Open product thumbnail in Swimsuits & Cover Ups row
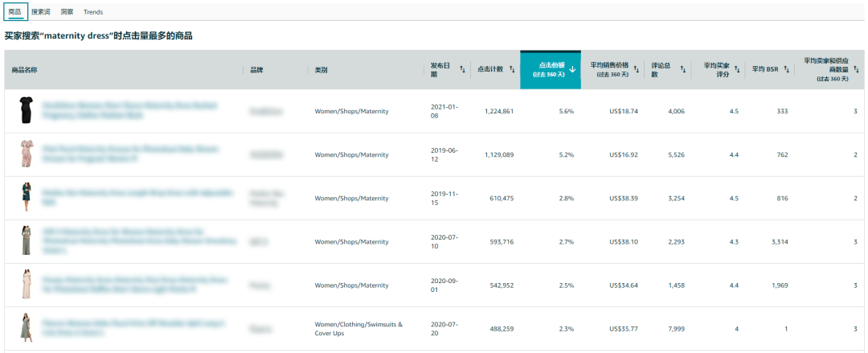The height and width of the screenshot is (353, 868). click(x=26, y=328)
